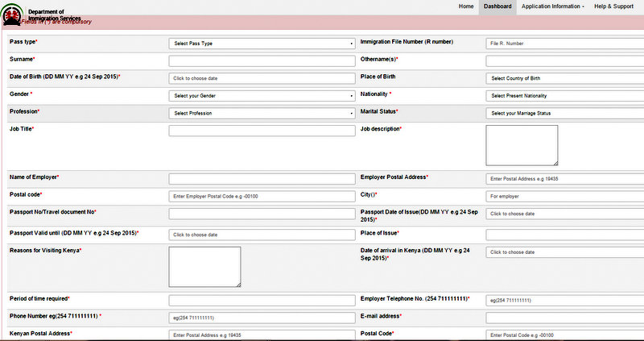644x341 pixels.
Task: Open the Select Pass Type dropdown
Action: pyautogui.click(x=262, y=44)
